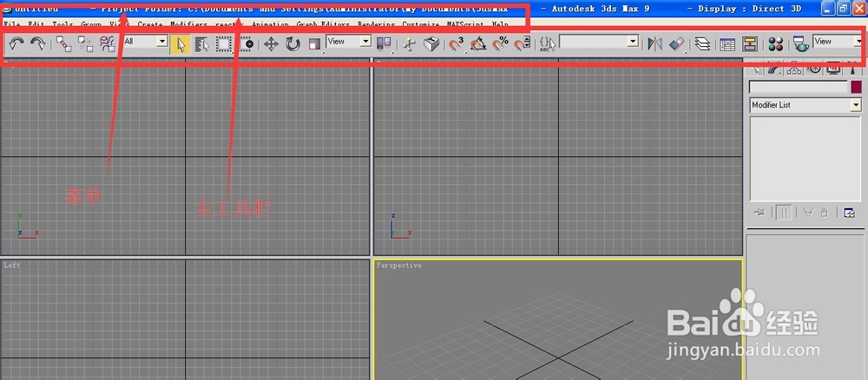Click the object name input field
Viewport: 868px width, 380px height.
(798, 88)
